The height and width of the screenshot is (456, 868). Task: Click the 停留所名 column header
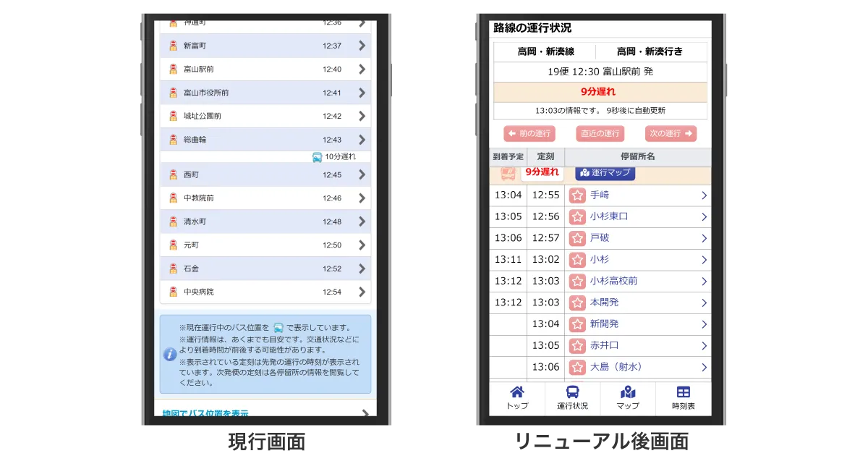point(638,156)
